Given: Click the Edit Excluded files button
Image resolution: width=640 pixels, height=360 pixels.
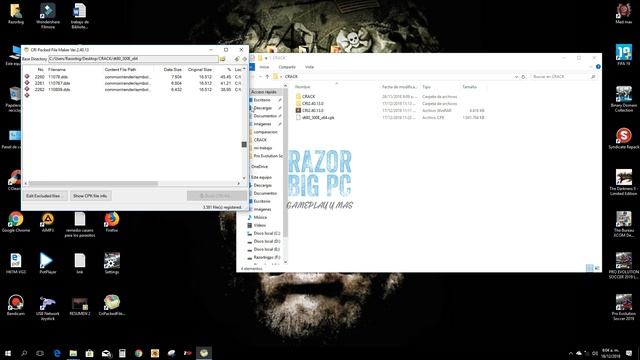Looking at the screenshot, I should click(44, 196).
